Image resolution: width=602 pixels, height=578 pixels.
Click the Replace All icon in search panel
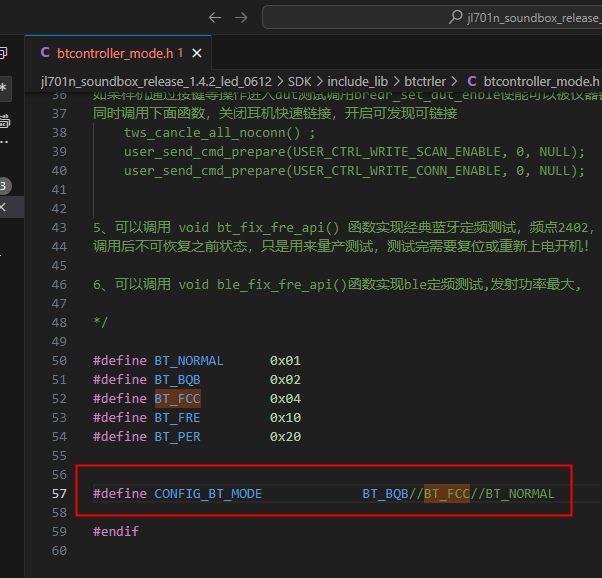pos(4,121)
